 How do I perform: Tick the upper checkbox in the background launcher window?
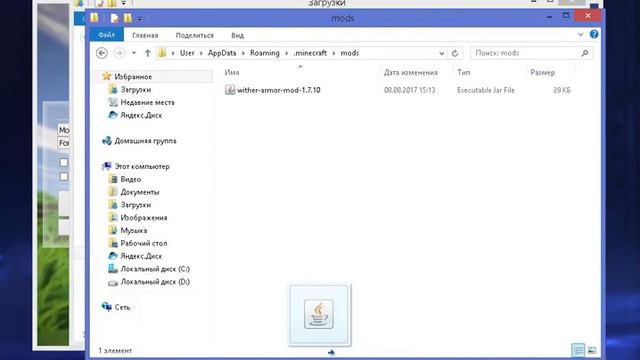pos(64,162)
